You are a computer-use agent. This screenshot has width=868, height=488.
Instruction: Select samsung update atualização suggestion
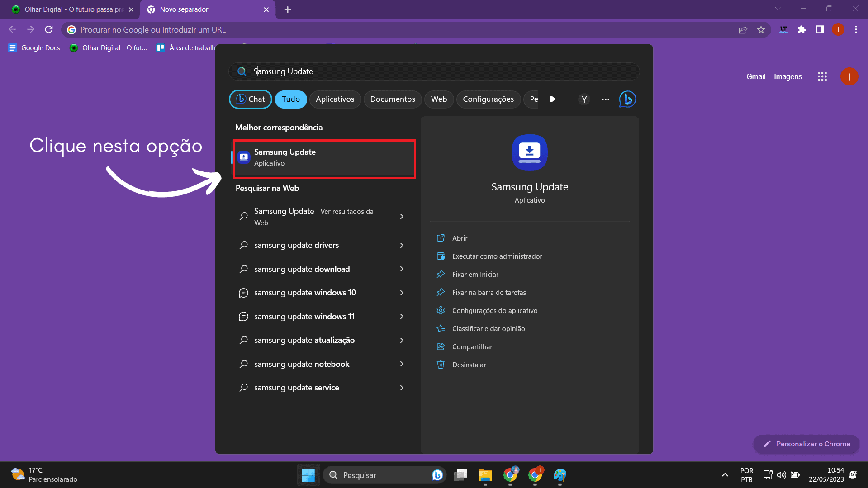point(304,340)
